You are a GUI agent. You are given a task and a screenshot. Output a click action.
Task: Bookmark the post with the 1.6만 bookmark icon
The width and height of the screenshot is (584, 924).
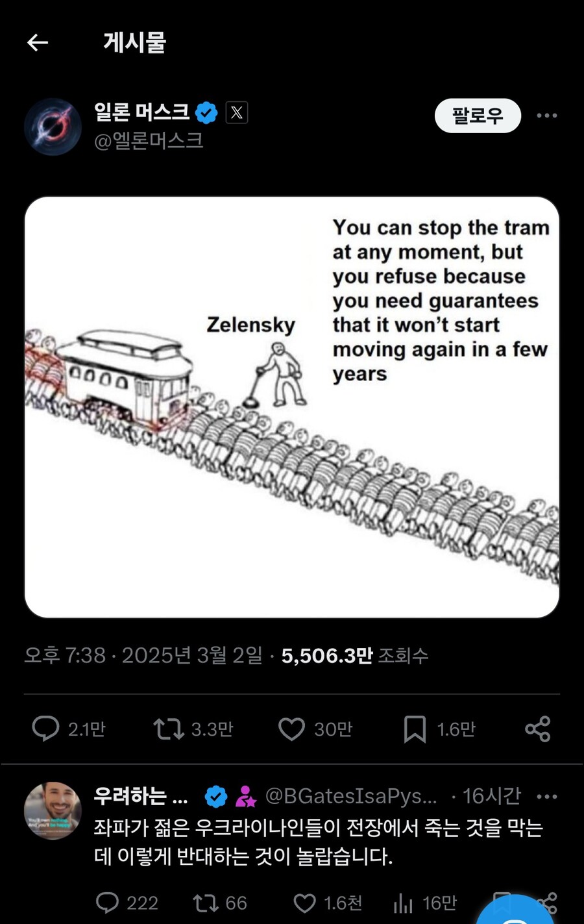pyautogui.click(x=415, y=729)
